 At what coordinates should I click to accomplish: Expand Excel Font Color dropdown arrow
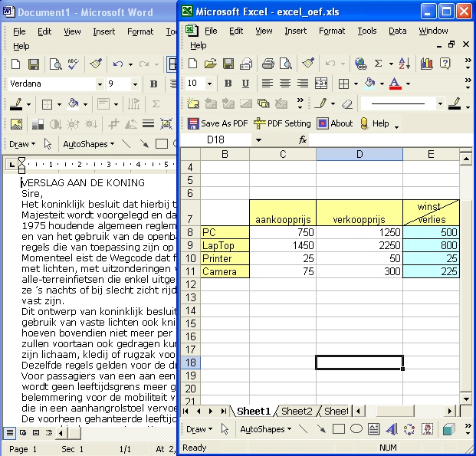point(408,84)
